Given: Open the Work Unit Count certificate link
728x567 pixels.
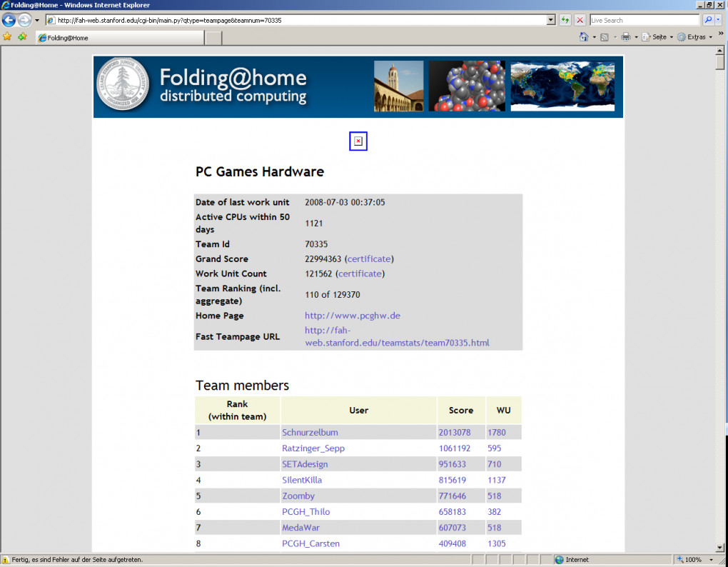Looking at the screenshot, I should pos(360,274).
